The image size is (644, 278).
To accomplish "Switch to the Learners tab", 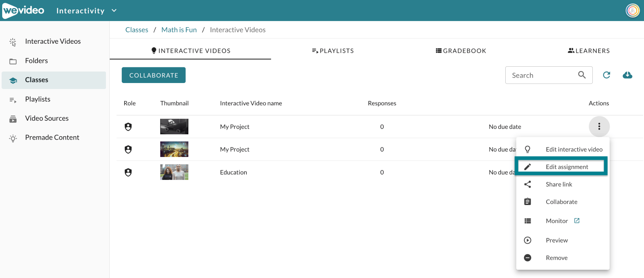I will pyautogui.click(x=589, y=51).
